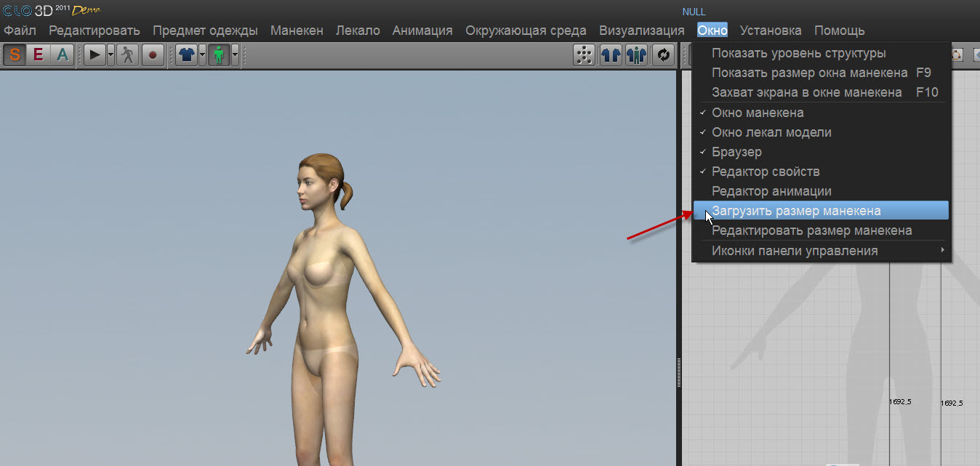Click the play simulation arrow button
Screen dimensions: 980x466
pyautogui.click(x=95, y=55)
